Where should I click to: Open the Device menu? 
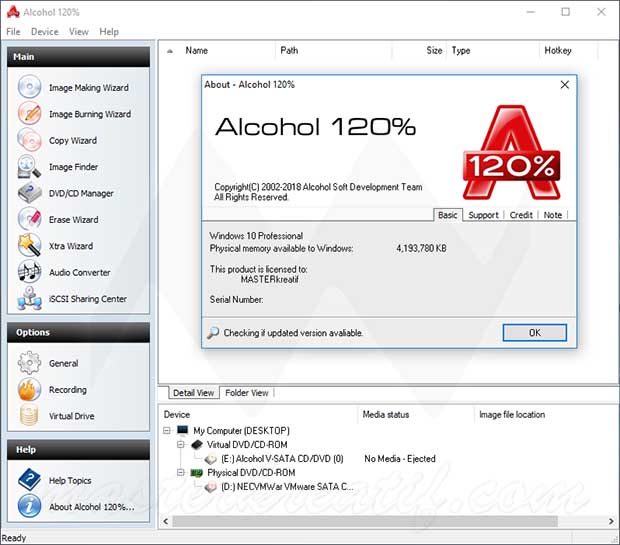[x=45, y=32]
